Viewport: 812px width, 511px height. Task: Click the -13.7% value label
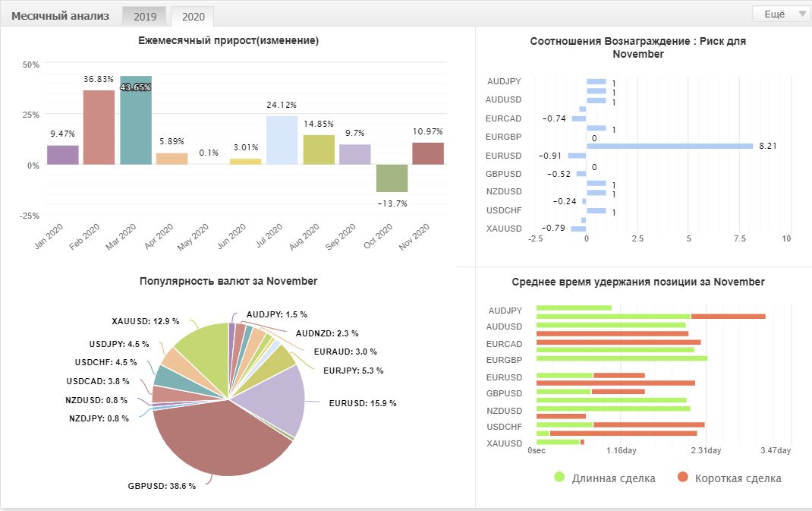click(x=392, y=203)
